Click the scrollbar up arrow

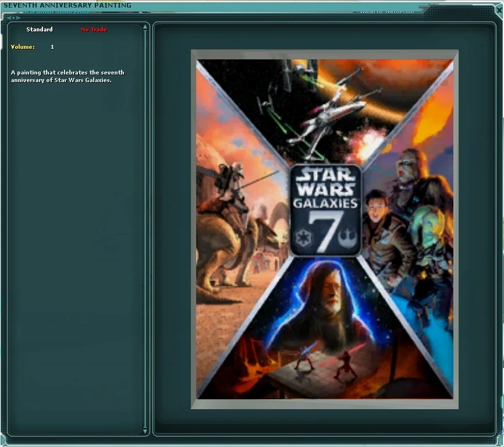click(x=144, y=26)
